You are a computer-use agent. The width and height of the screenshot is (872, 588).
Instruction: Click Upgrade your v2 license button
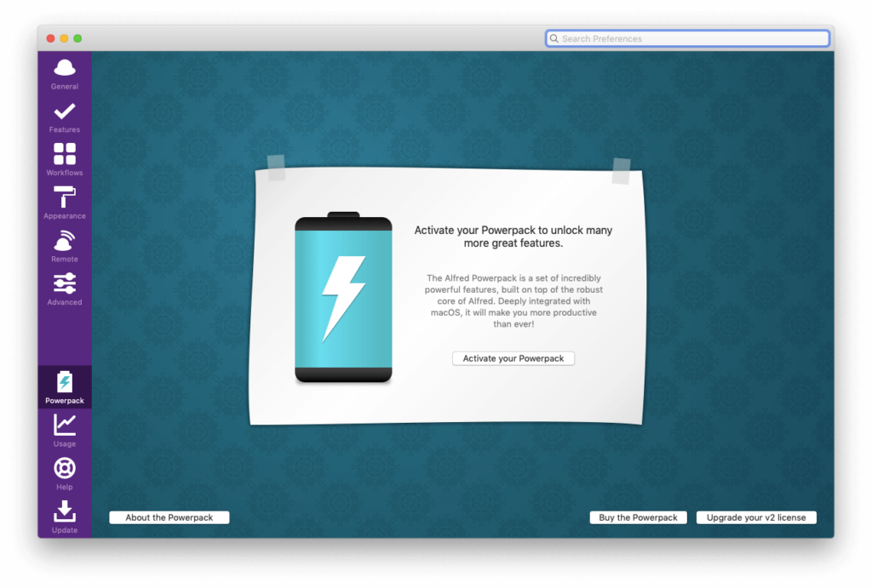[756, 517]
